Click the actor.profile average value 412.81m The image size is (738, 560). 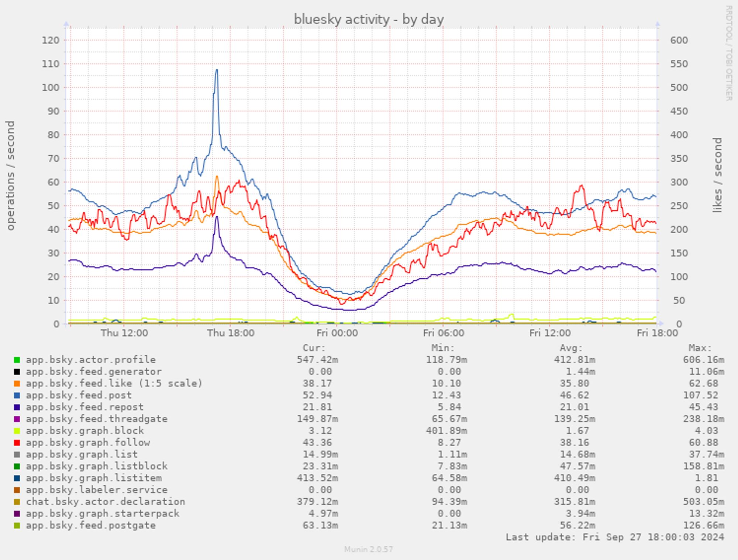[575, 360]
